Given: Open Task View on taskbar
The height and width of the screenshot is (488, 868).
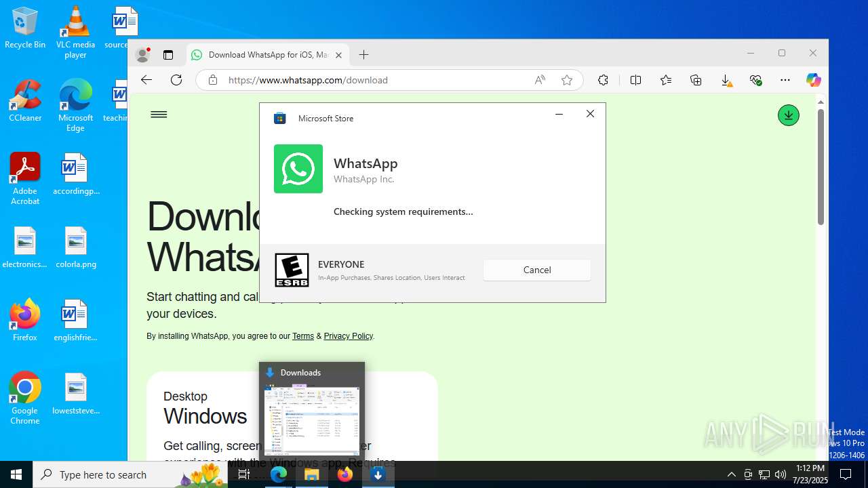Looking at the screenshot, I should 244,474.
